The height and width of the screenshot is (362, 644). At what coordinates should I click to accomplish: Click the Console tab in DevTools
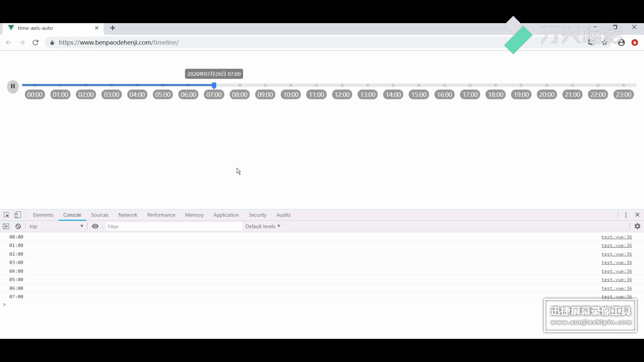click(72, 215)
